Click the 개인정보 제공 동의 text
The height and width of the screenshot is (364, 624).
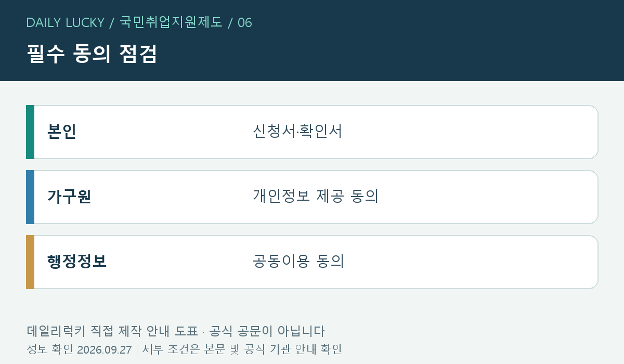[316, 196]
